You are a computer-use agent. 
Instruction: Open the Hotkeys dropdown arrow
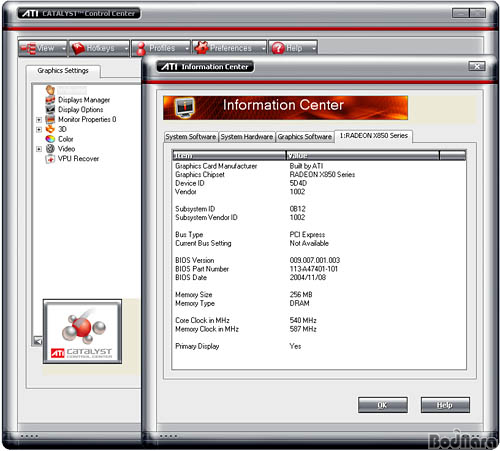click(126, 49)
